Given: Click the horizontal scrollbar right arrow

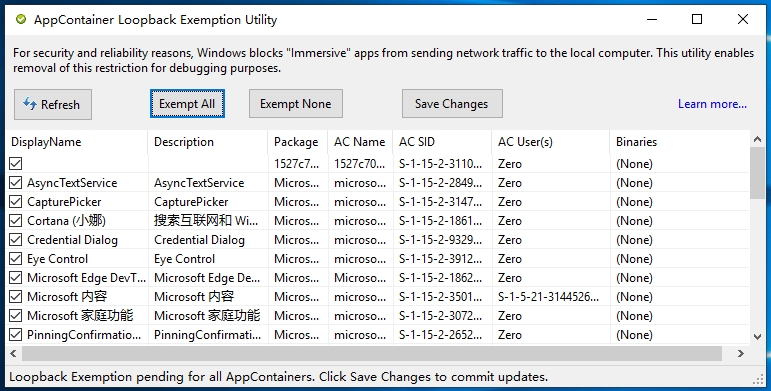Looking at the screenshot, I should coord(741,353).
